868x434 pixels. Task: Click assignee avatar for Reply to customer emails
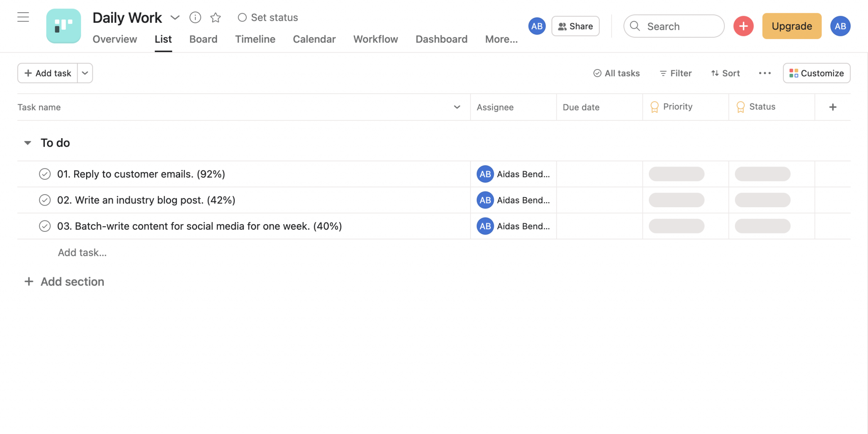[485, 174]
